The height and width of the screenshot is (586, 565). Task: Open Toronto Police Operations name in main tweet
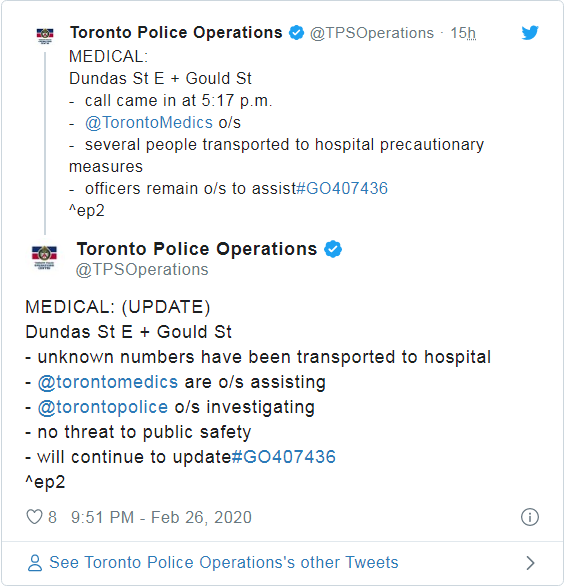tap(197, 249)
